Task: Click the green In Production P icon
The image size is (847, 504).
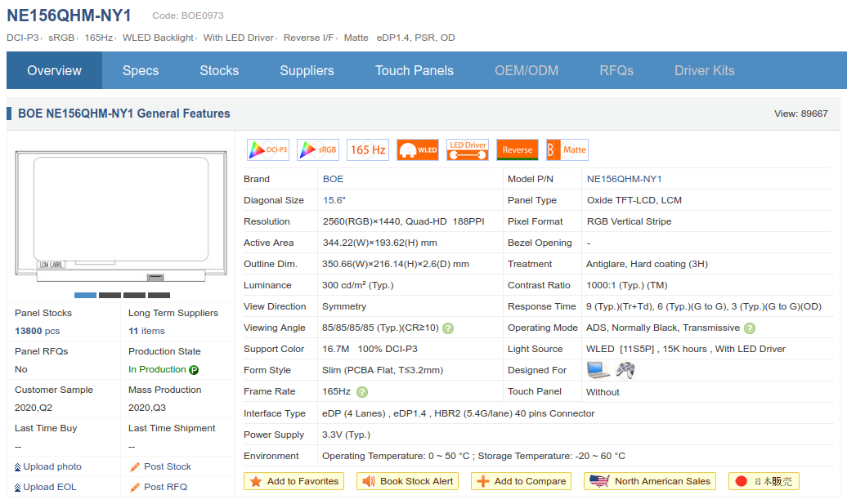Action: coord(194,370)
